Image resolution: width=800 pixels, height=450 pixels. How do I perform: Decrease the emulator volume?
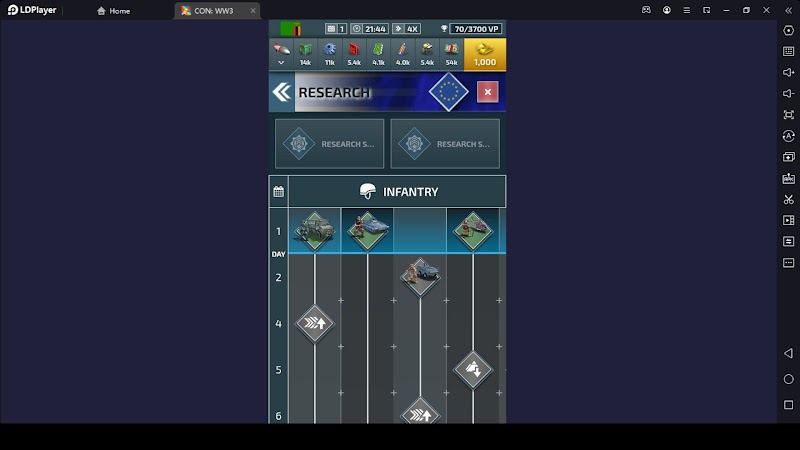pyautogui.click(x=788, y=93)
